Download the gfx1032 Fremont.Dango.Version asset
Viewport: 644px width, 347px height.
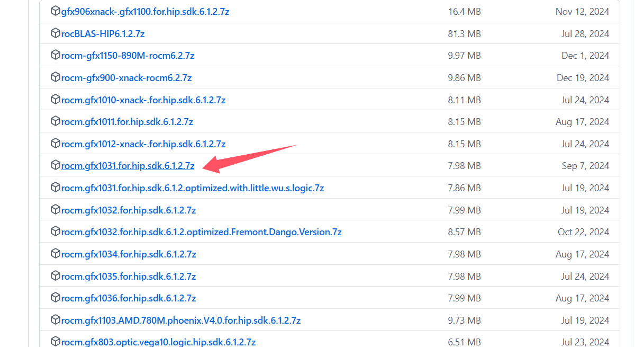pos(201,232)
